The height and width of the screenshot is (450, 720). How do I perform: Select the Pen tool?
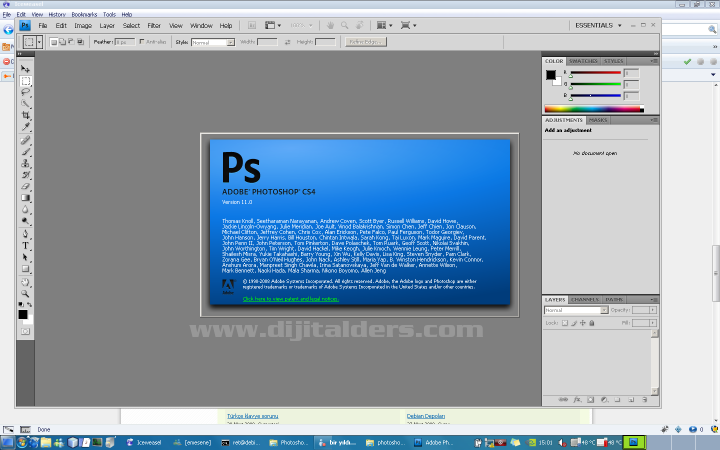click(x=25, y=234)
